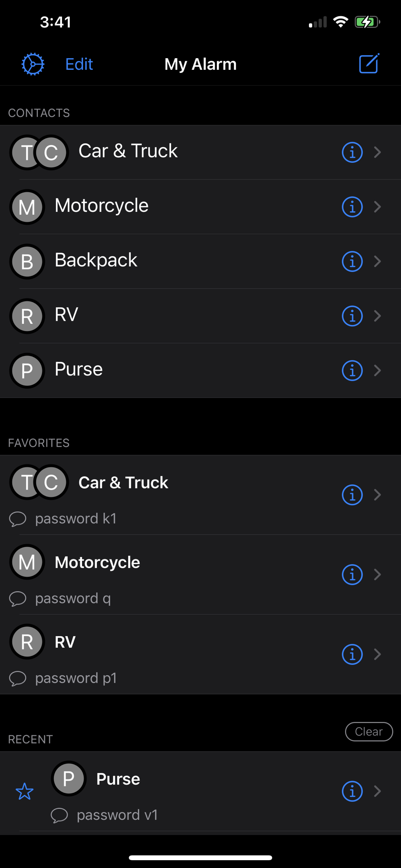Open info icon for Motorcycle contact
The width and height of the screenshot is (401, 868).
click(x=352, y=207)
